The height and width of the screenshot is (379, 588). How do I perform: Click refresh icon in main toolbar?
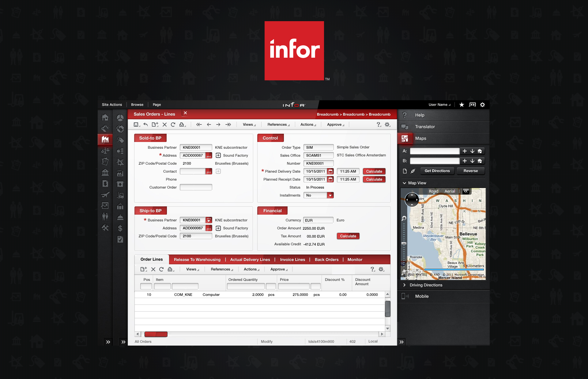[173, 124]
